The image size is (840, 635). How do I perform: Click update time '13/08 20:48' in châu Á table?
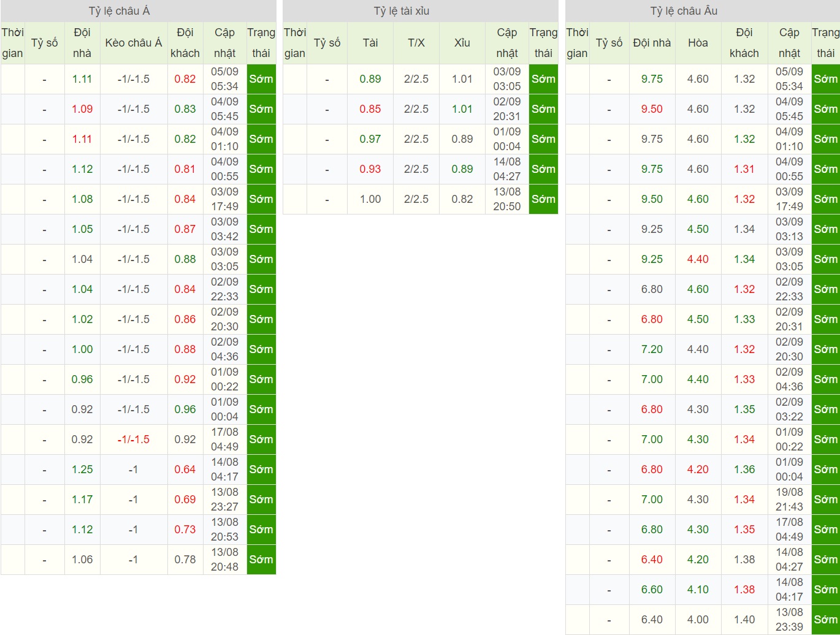pyautogui.click(x=224, y=560)
